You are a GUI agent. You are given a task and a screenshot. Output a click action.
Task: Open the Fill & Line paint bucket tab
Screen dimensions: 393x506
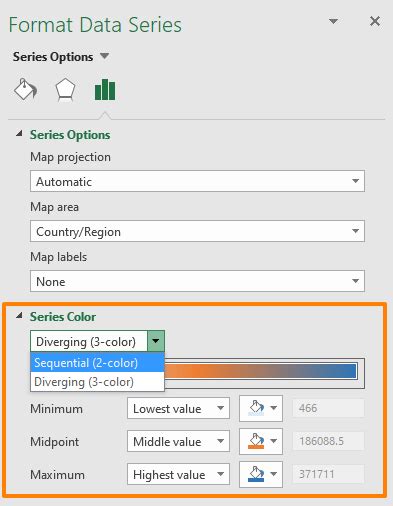tap(25, 89)
